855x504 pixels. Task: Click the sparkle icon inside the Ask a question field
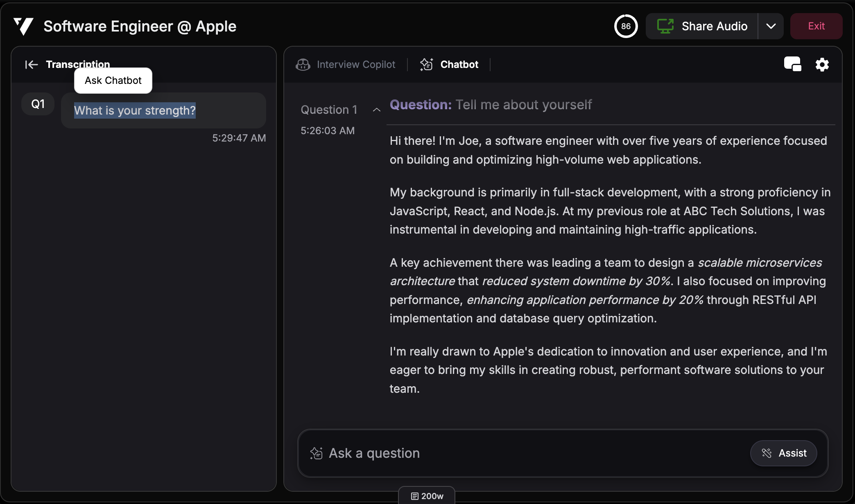(316, 452)
